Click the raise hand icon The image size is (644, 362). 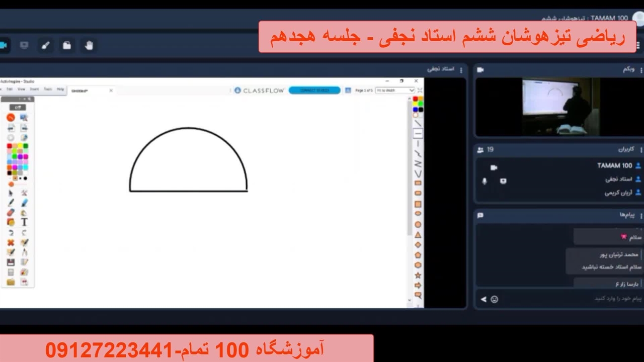pyautogui.click(x=89, y=46)
